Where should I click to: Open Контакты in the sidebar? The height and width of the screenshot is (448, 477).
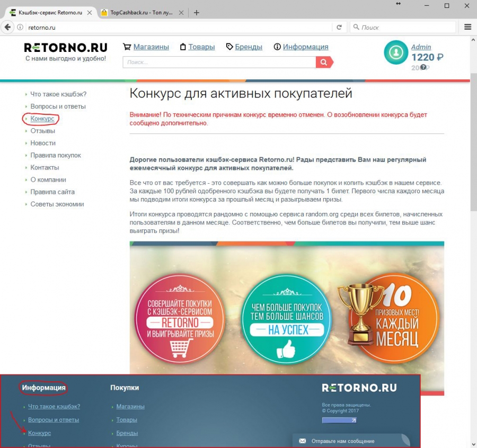(45, 167)
